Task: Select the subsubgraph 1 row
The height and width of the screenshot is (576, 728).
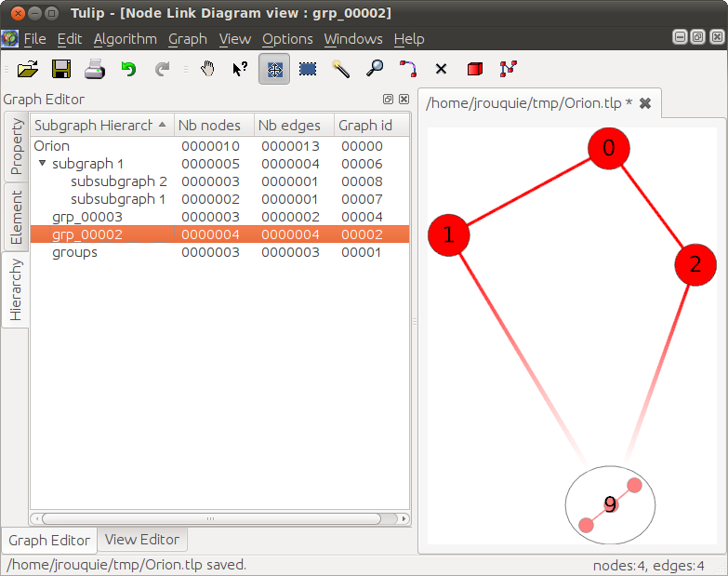Action: point(219,199)
